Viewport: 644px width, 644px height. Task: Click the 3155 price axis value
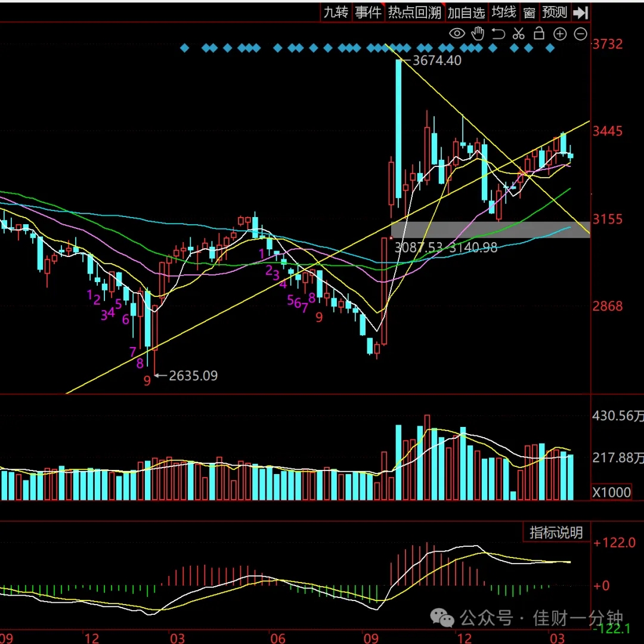(x=608, y=219)
